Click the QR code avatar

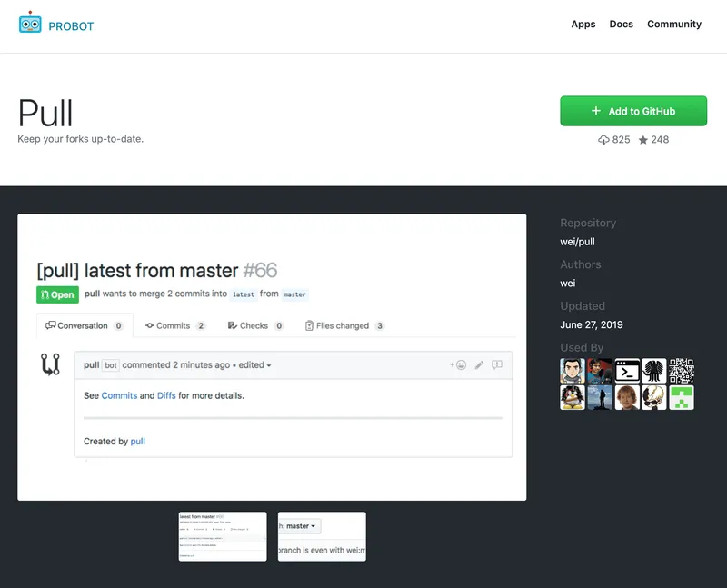682,371
